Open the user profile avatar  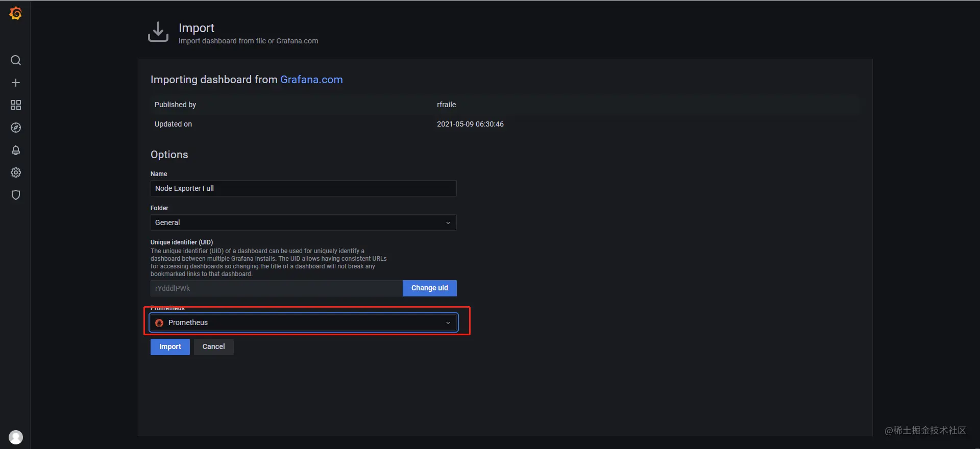point(16,437)
